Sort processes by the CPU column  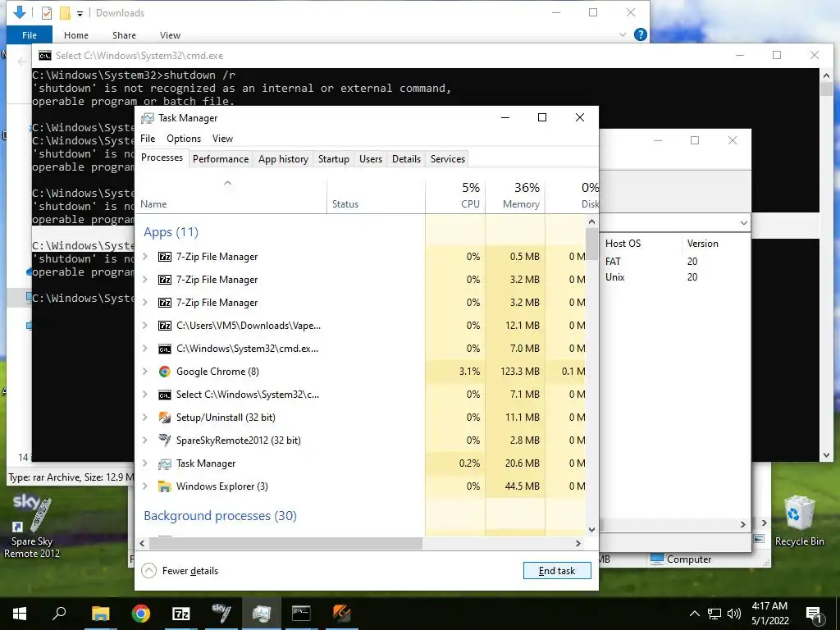(x=455, y=195)
